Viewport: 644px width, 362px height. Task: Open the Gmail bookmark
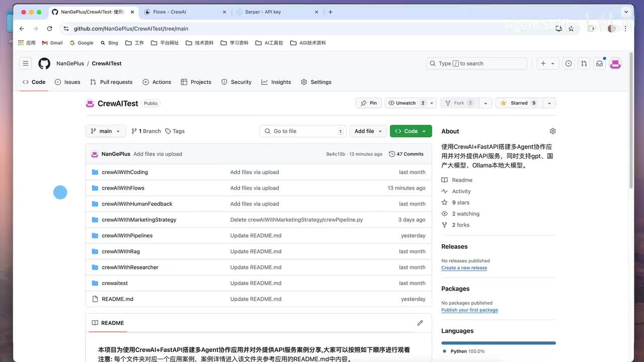click(52, 43)
